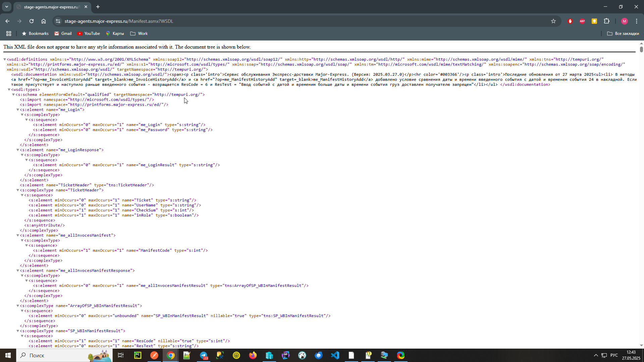Viewport: 644px width, 362px height.
Task: Open the yellow extension icon
Action: [594, 21]
